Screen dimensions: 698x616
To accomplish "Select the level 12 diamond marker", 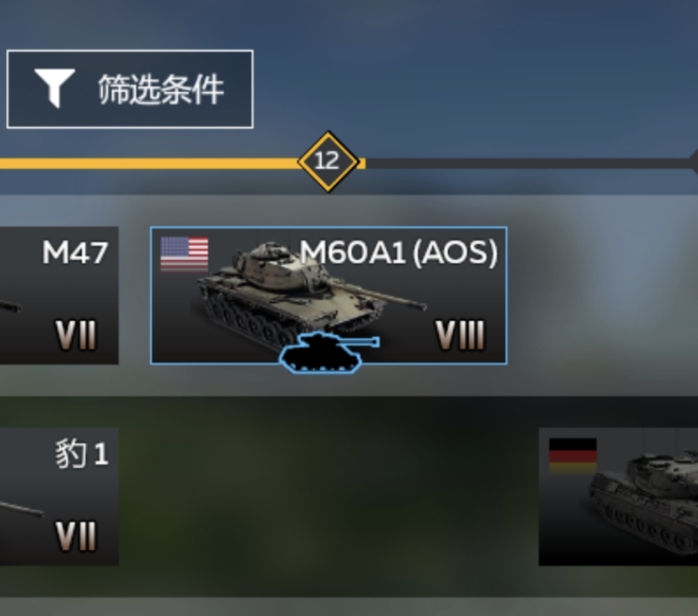I will coord(328,161).
